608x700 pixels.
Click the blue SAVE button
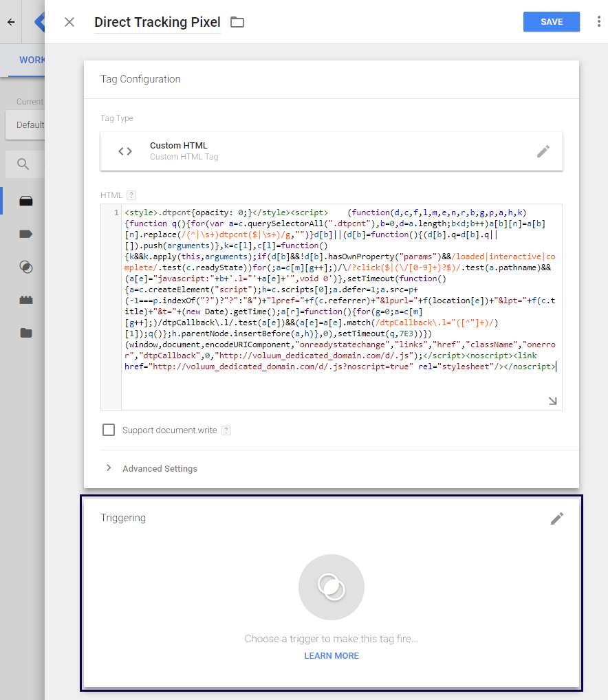(551, 22)
